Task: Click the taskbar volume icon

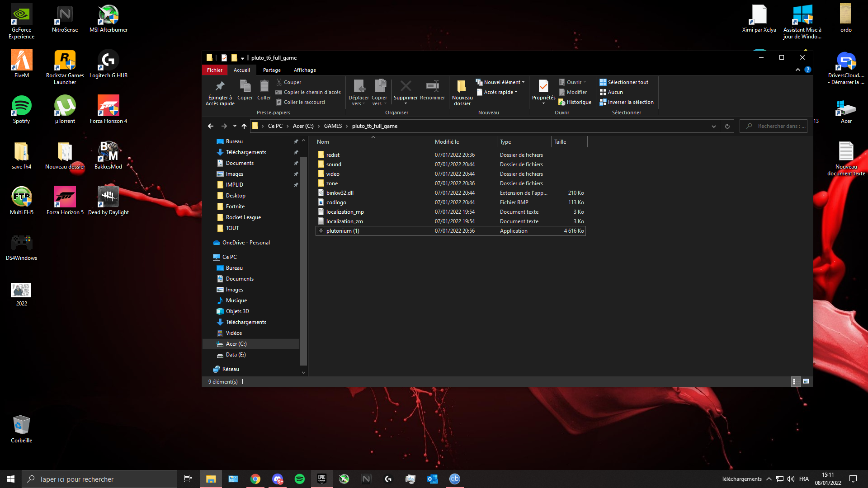Action: pos(791,479)
